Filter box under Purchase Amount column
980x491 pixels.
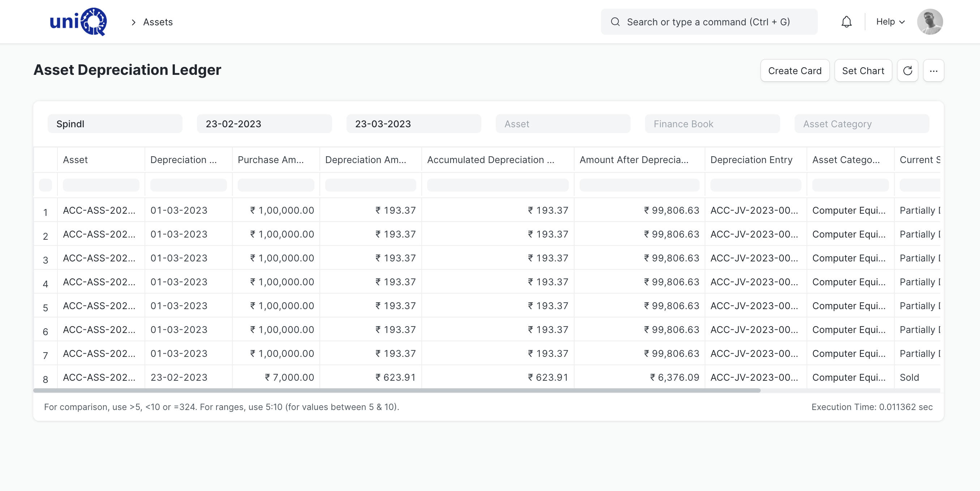point(276,185)
